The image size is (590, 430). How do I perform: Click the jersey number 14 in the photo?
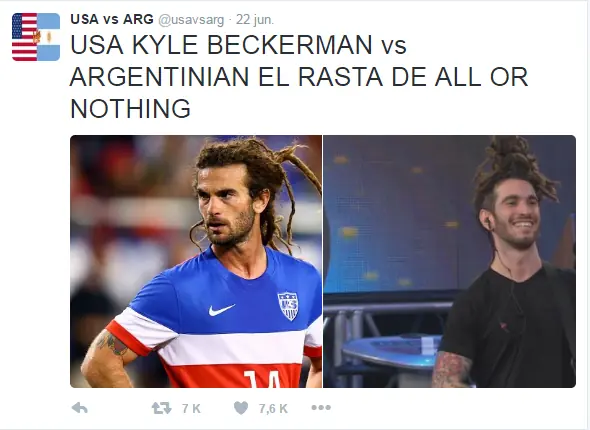point(263,379)
